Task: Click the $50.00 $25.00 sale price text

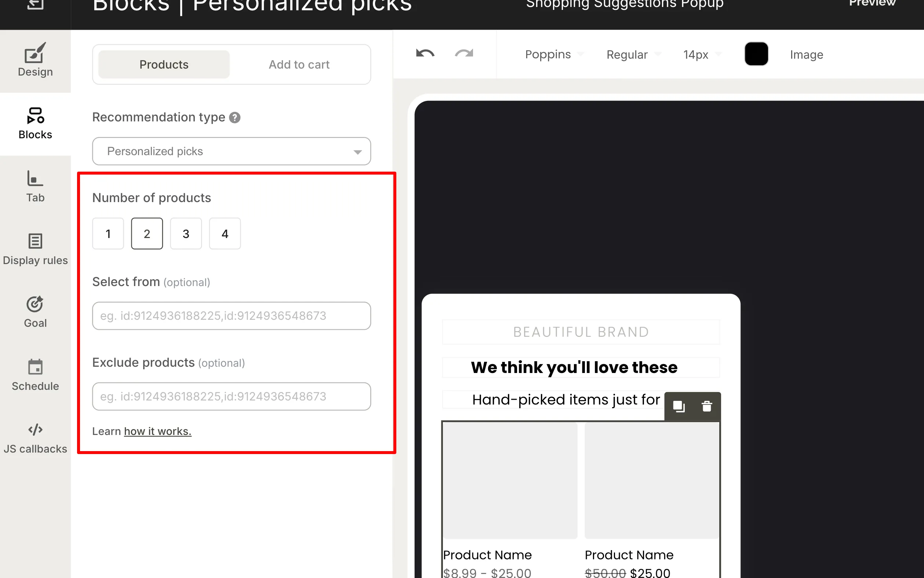Action: point(627,572)
